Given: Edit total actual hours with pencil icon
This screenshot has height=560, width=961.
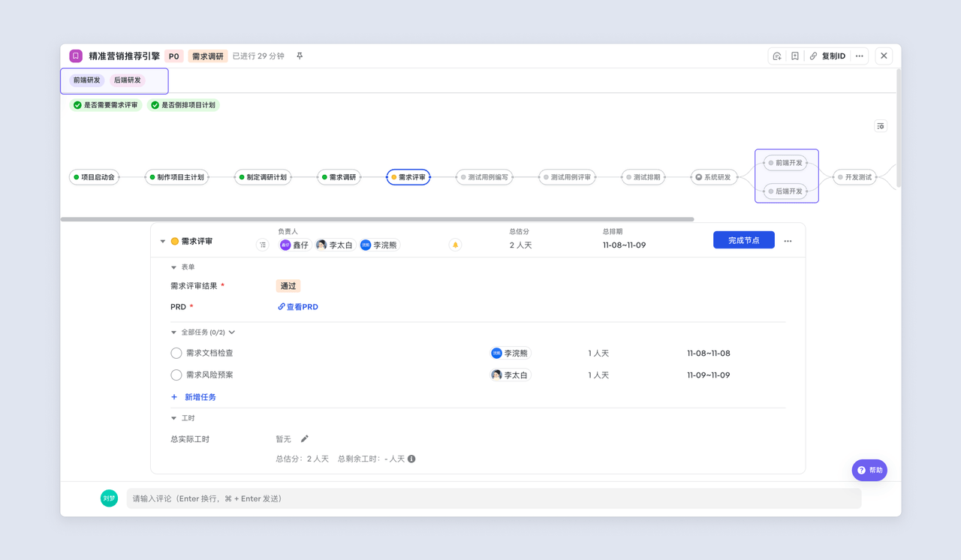Looking at the screenshot, I should click(304, 439).
